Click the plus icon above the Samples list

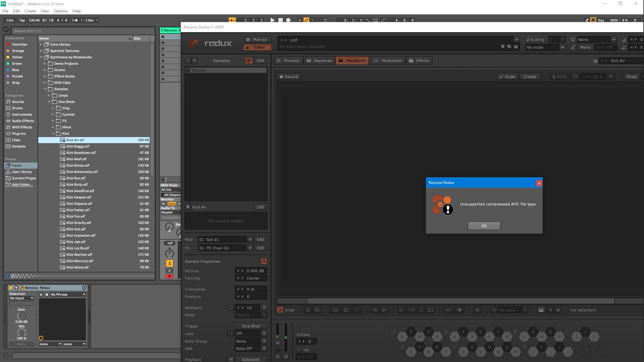point(195,61)
